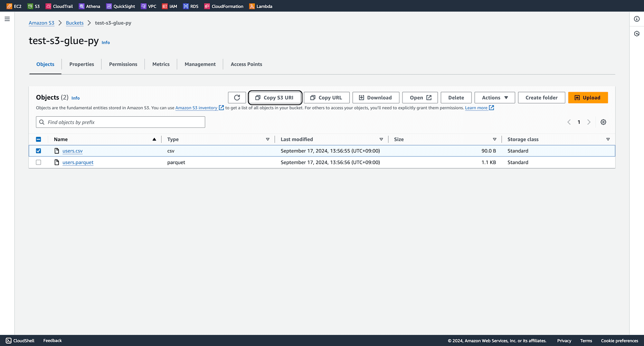Open Buckets breadcrumb link
This screenshot has width=644, height=346.
pos(75,23)
